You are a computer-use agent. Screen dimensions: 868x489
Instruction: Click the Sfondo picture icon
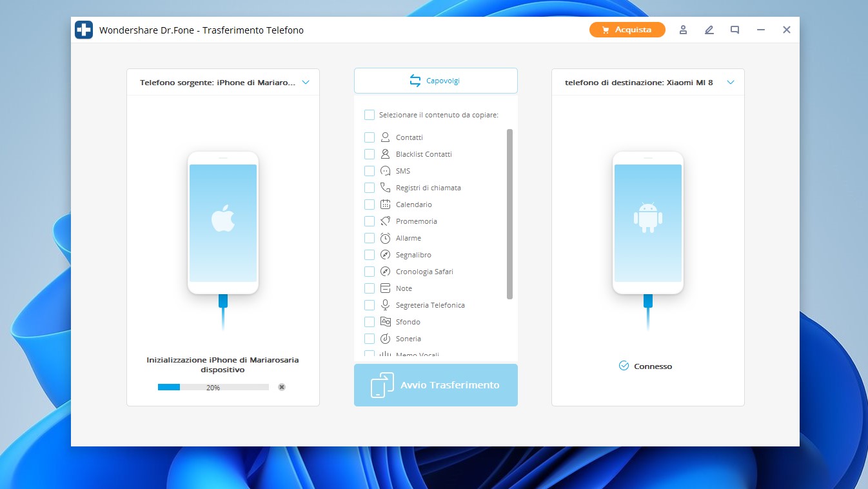point(385,322)
